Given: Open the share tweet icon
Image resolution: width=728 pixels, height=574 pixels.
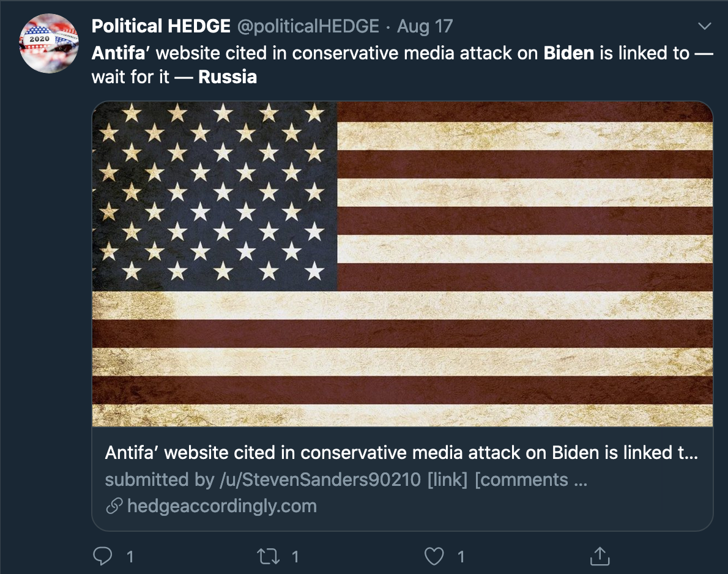Looking at the screenshot, I should coord(600,556).
